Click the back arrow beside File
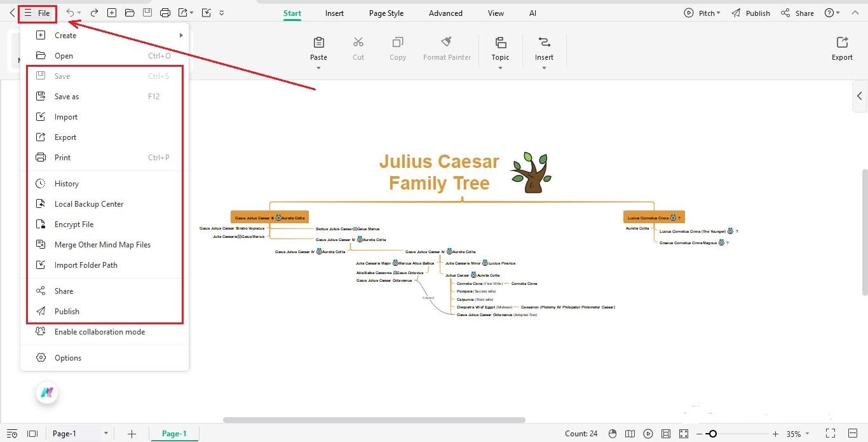Screen dimensions: 868x442 (12, 13)
